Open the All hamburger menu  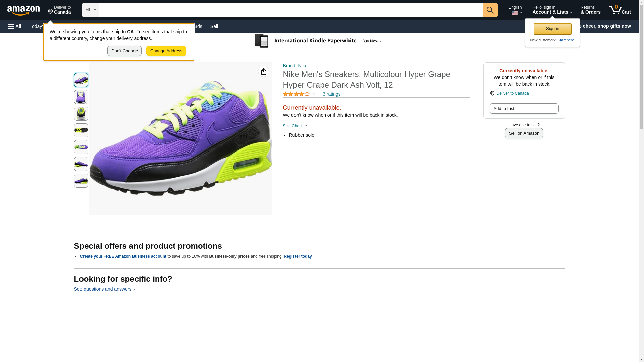[x=15, y=26]
